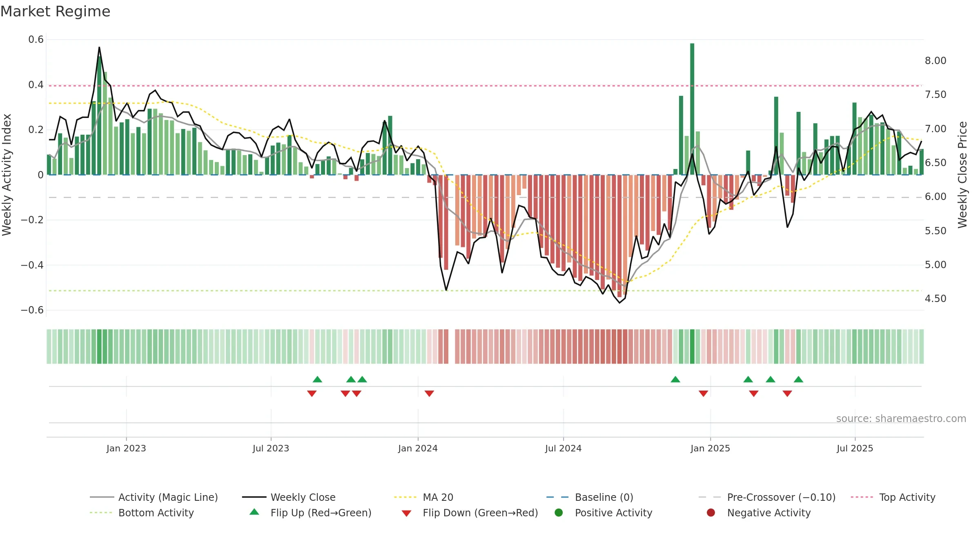This screenshot has width=980, height=551.
Task: Click the Weekly Activity Index axis title
Action: tap(7, 175)
